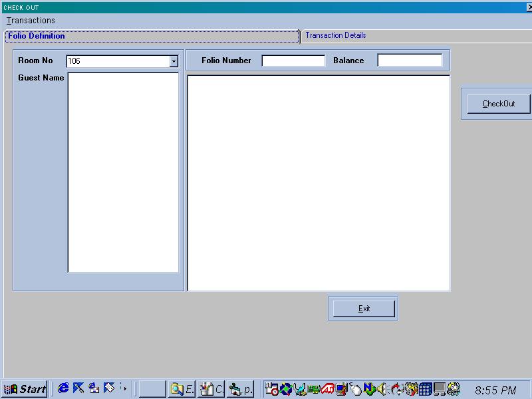Screen dimensions: 532x399
Task: Click the Guest Name list box
Action: [123, 173]
